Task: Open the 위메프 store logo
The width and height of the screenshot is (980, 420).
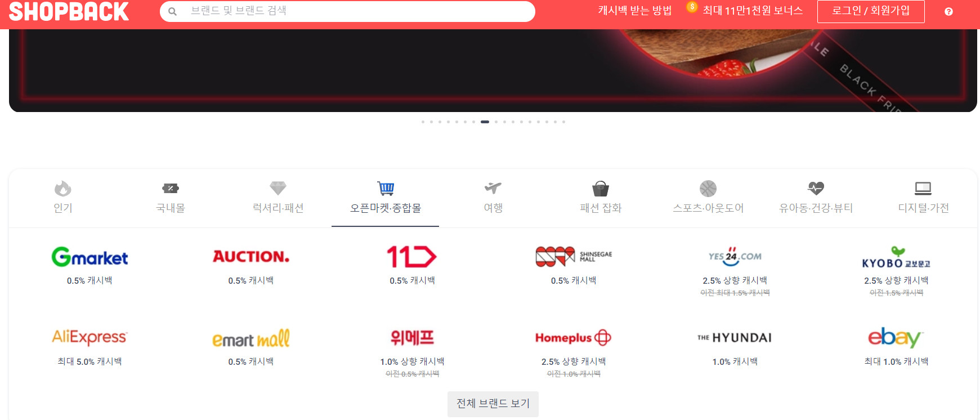Action: pyautogui.click(x=412, y=338)
